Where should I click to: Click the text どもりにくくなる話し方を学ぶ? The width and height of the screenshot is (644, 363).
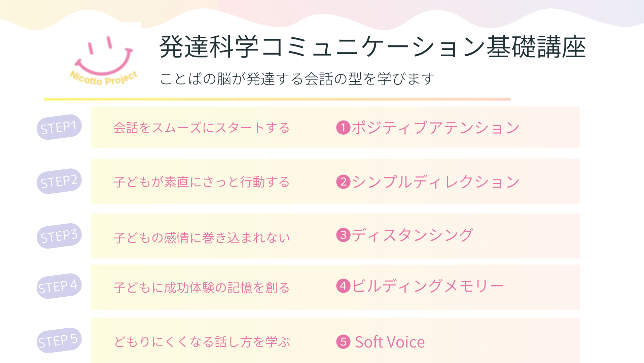pyautogui.click(x=202, y=342)
